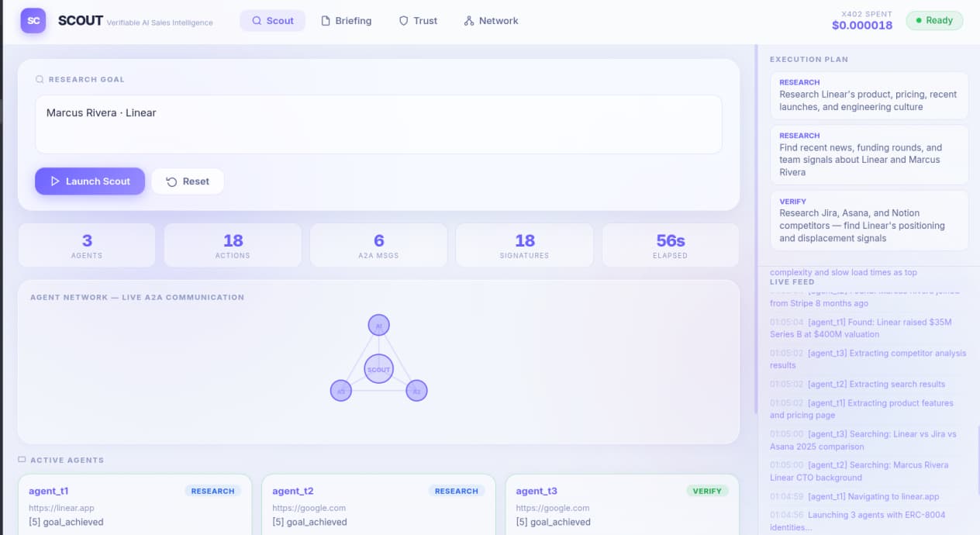Launch Scout with the purple button
Screen dimensions: 980x535
click(90, 181)
